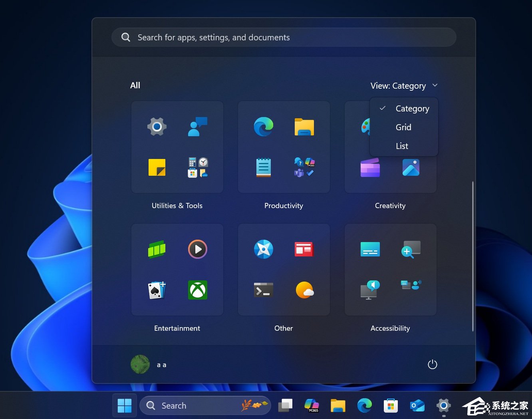The width and height of the screenshot is (532, 419).
Task: Open Settings gear on the taskbar
Action: click(444, 406)
